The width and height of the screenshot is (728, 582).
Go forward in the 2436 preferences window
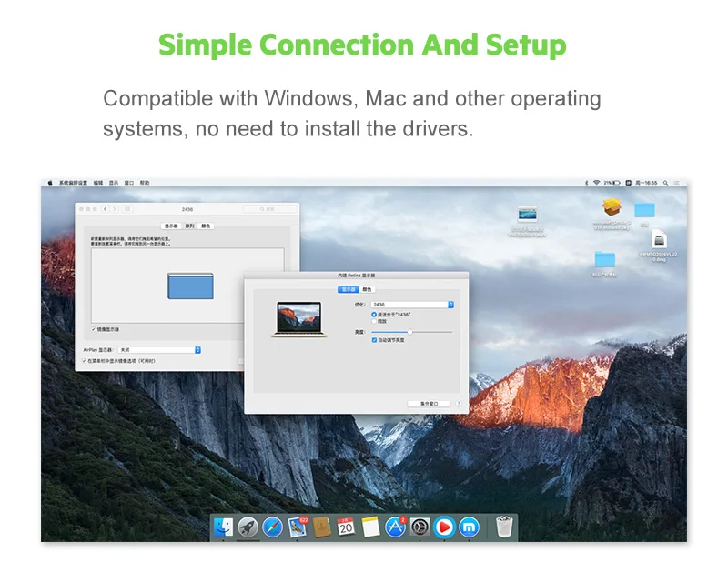tap(115, 209)
